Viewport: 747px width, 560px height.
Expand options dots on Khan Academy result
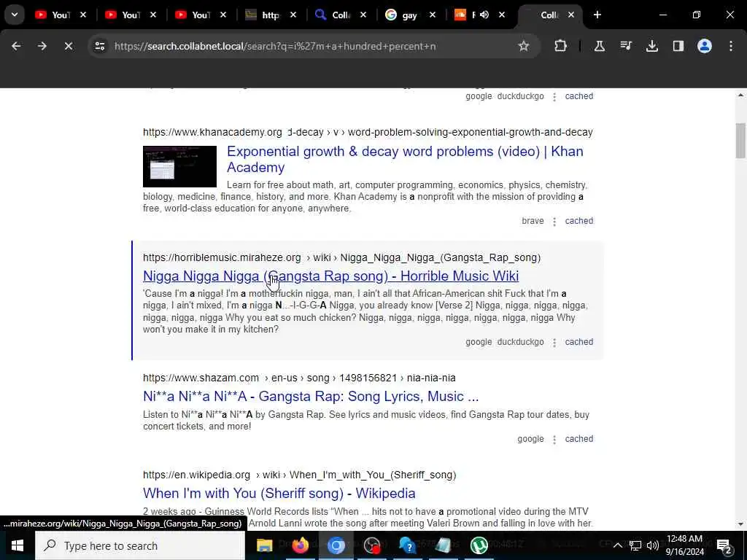(554, 222)
